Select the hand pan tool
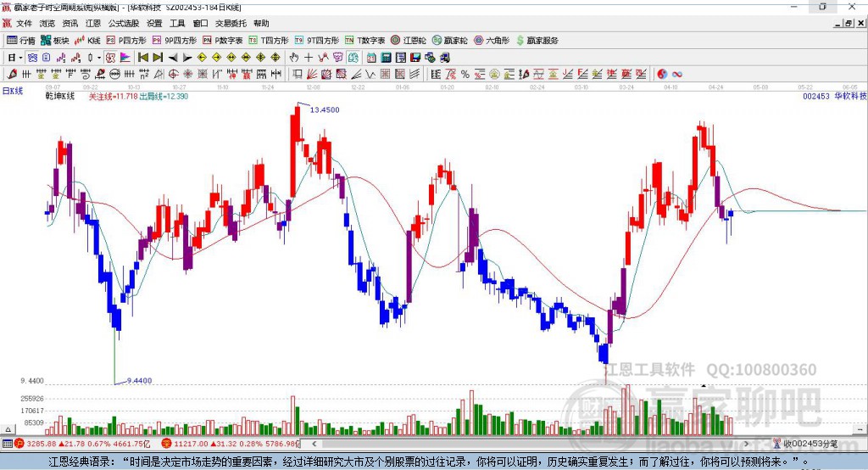868x470 pixels. tap(294, 58)
